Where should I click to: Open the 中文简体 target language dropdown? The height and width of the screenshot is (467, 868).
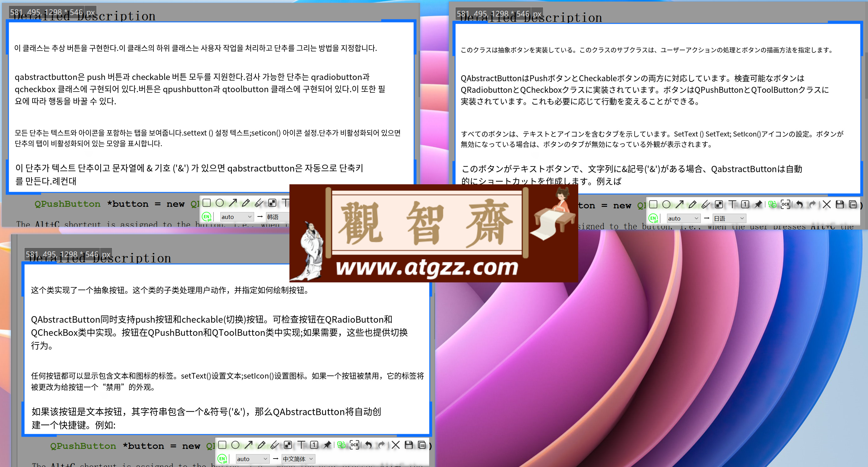coord(299,459)
